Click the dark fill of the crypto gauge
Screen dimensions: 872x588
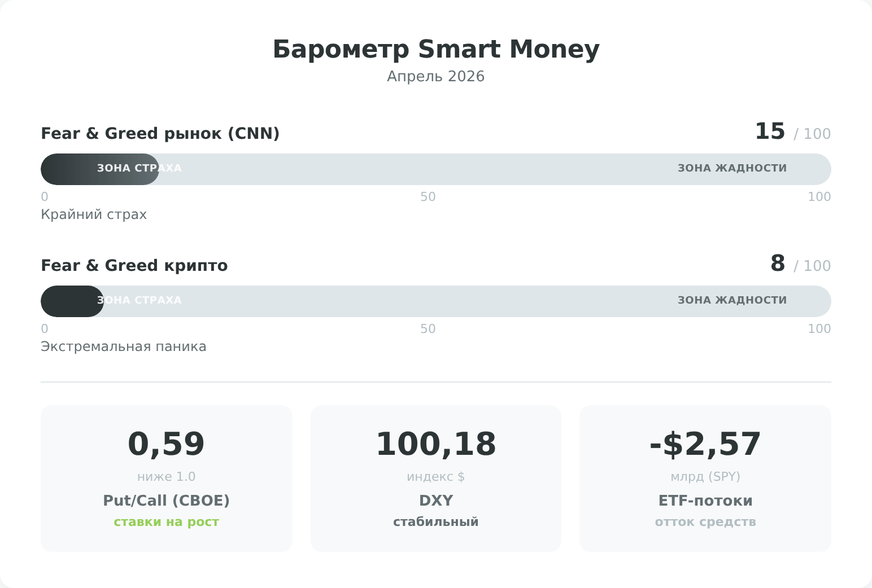point(68,301)
